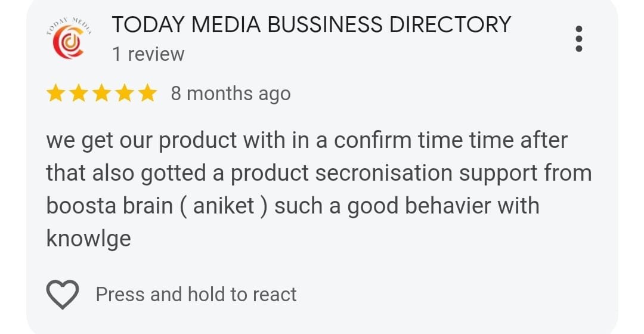The image size is (644, 334).
Task: Select the fifth yellow rating star
Action: 147,93
